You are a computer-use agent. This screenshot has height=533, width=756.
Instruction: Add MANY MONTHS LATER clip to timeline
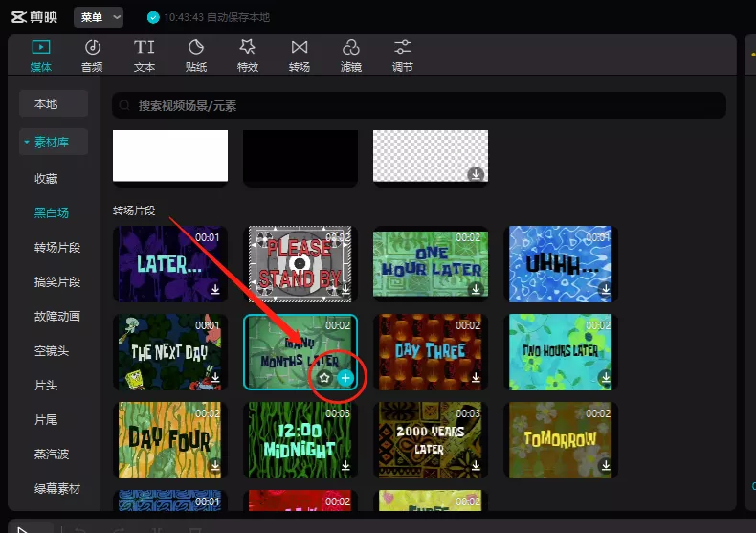coord(345,378)
